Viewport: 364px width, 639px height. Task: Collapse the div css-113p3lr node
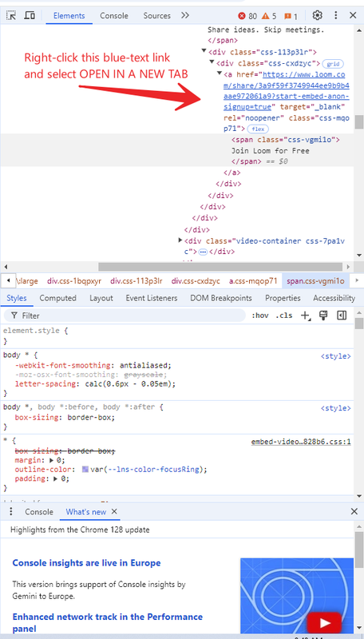(x=204, y=51)
